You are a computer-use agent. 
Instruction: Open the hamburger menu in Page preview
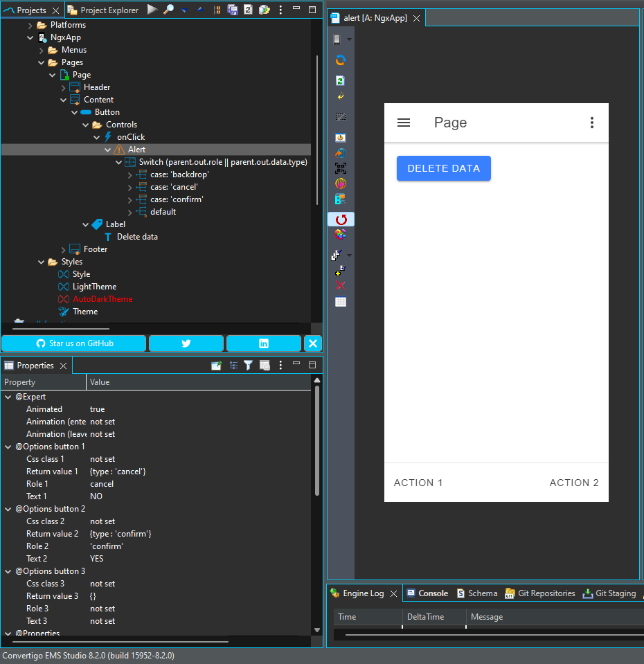404,123
